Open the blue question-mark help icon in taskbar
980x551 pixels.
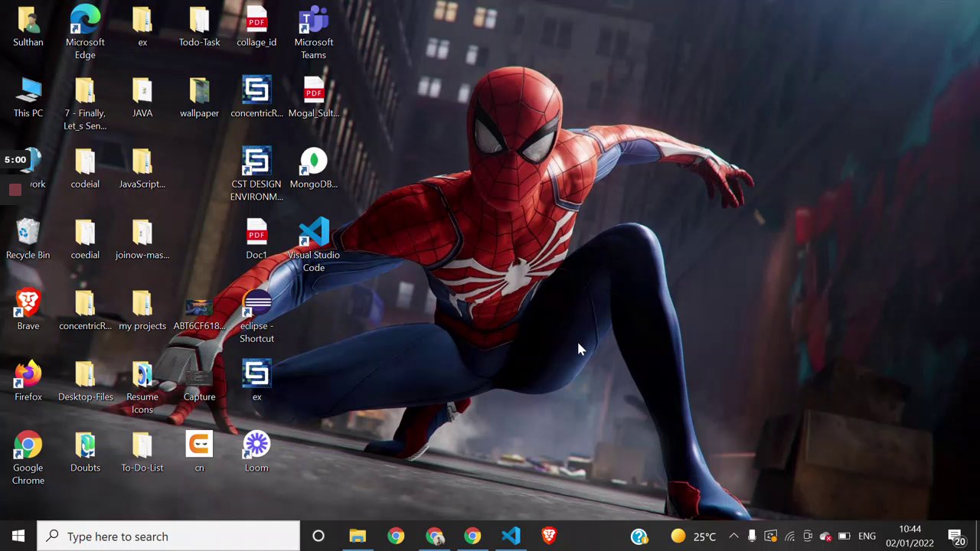pyautogui.click(x=639, y=536)
